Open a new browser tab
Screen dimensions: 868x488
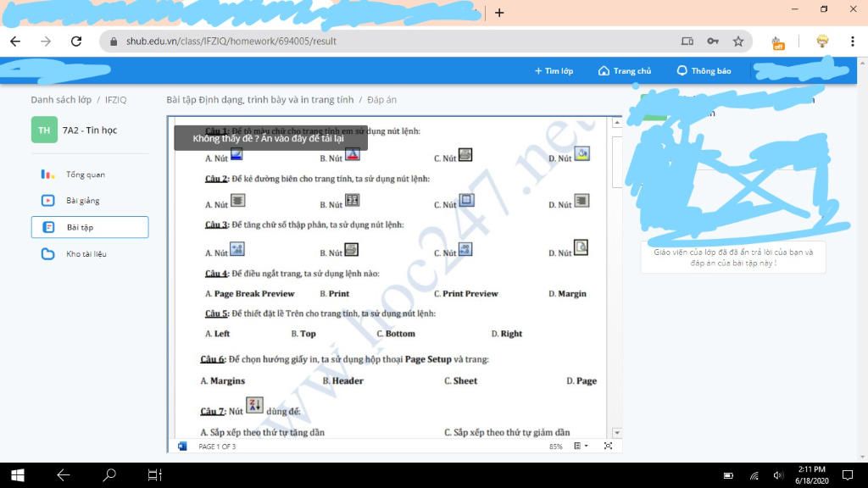(499, 12)
